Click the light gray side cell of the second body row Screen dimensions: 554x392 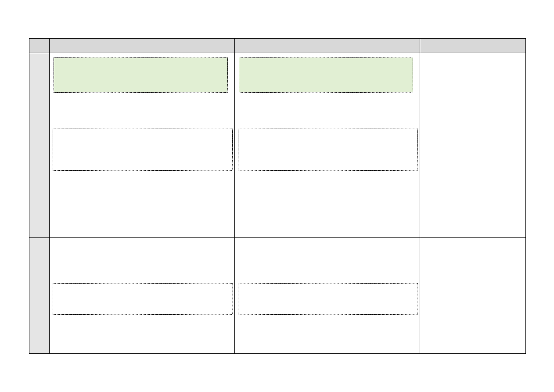(39, 295)
